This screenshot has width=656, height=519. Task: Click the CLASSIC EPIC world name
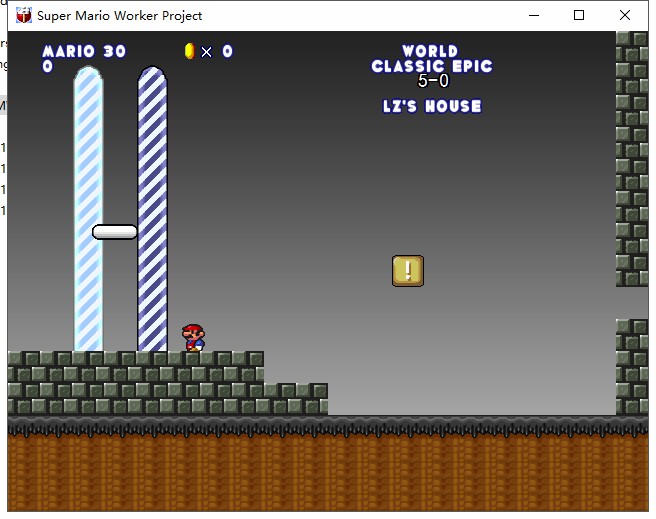point(432,66)
